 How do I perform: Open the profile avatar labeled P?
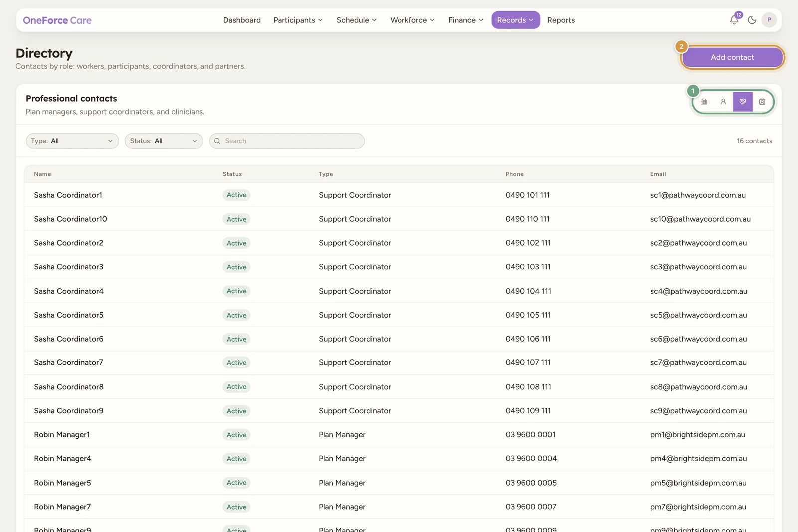pyautogui.click(x=769, y=20)
